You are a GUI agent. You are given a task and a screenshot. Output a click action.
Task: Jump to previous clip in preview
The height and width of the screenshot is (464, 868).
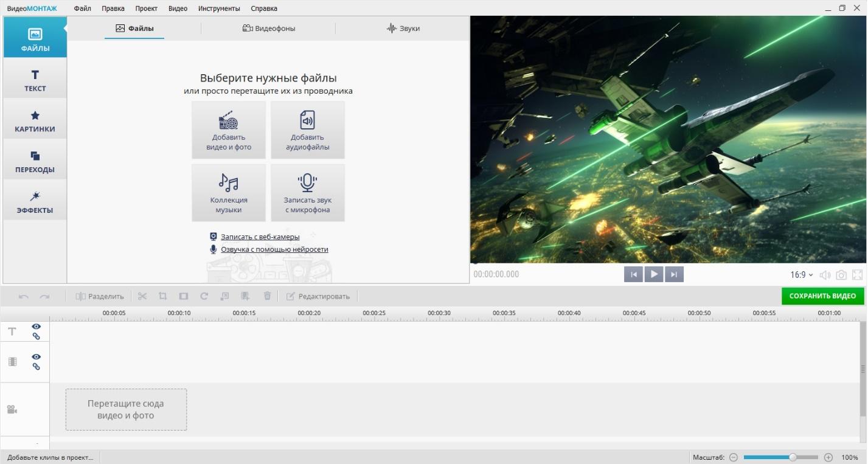pyautogui.click(x=633, y=274)
